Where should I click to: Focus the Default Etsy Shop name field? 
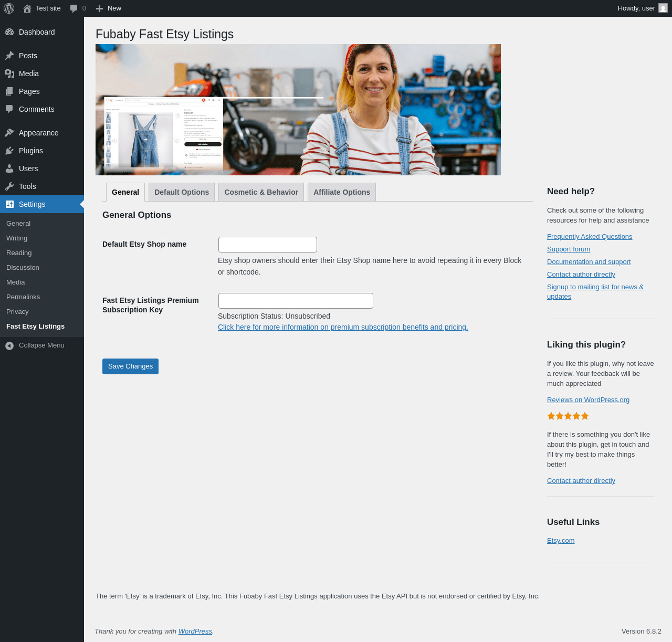click(268, 245)
